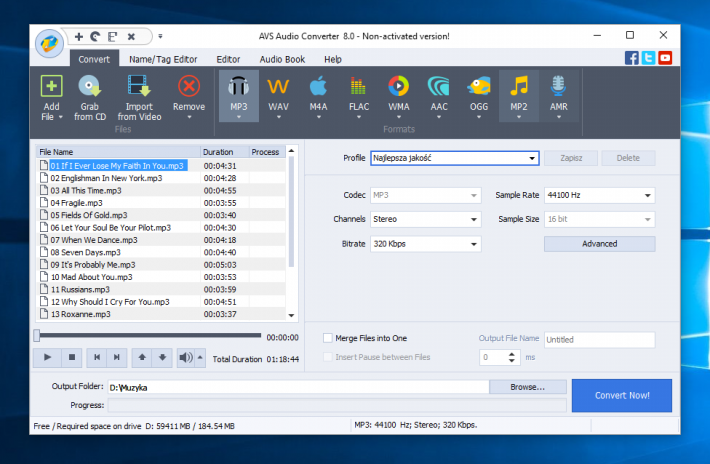The image size is (710, 464).
Task: Open the Facebook link icon
Action: pos(632,58)
